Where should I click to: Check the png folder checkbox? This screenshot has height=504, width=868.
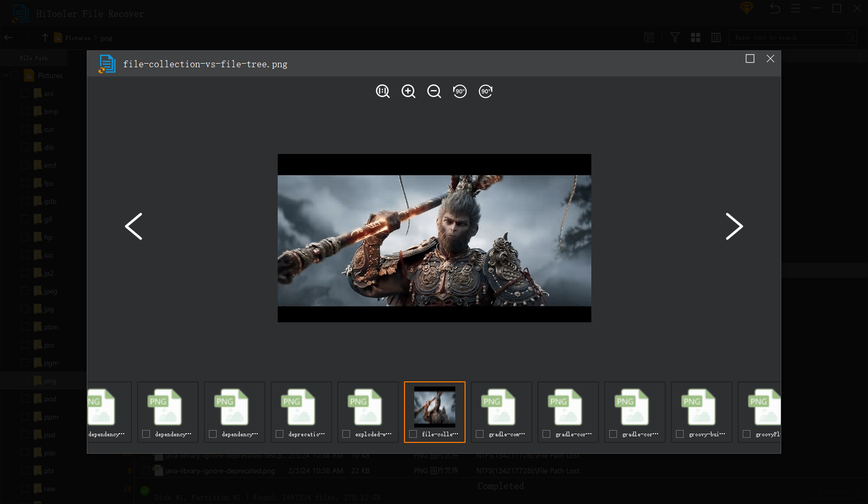24,380
